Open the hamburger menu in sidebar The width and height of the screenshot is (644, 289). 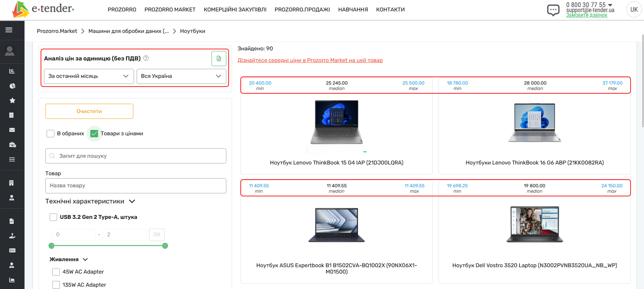click(9, 30)
